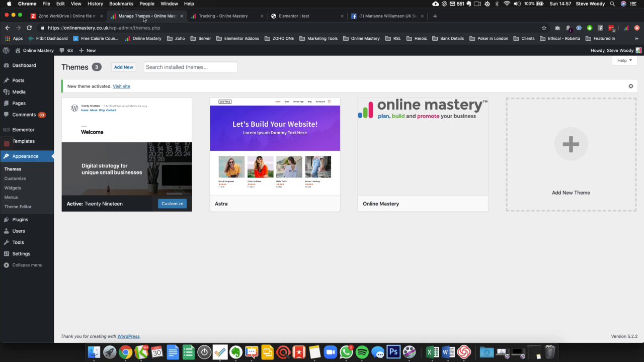Open Widgets under Appearance submenu
Image resolution: width=644 pixels, height=362 pixels.
(13, 188)
